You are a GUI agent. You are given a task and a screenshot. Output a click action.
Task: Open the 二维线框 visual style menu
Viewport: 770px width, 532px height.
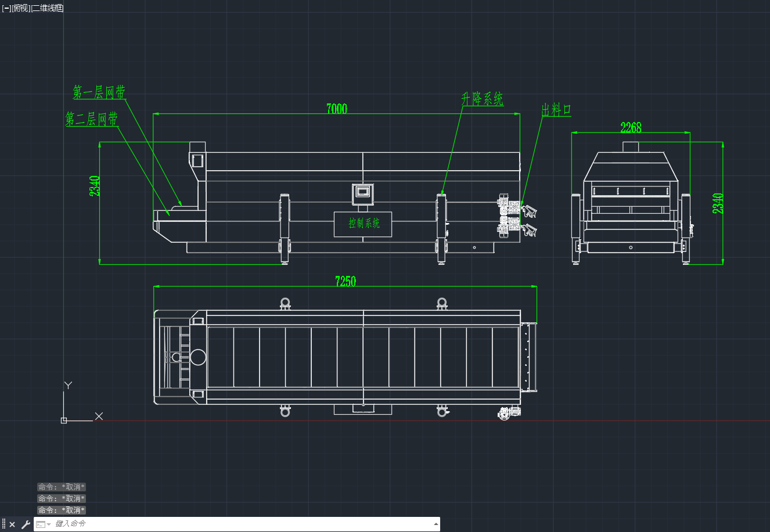tap(47, 8)
